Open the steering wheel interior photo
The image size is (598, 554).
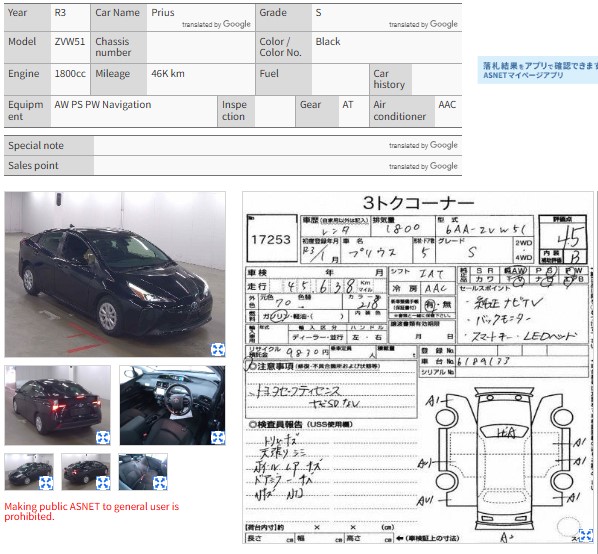(172, 405)
